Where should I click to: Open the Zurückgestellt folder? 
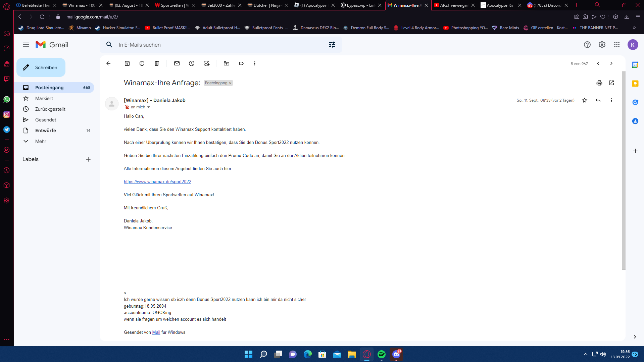pos(54,109)
